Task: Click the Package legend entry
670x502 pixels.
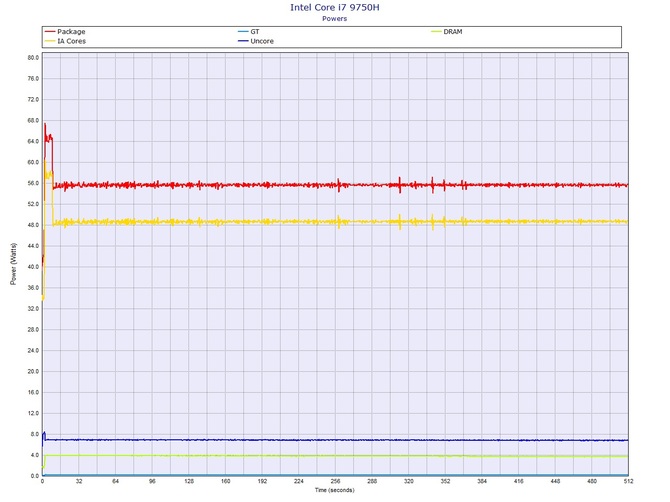Action: coord(65,32)
